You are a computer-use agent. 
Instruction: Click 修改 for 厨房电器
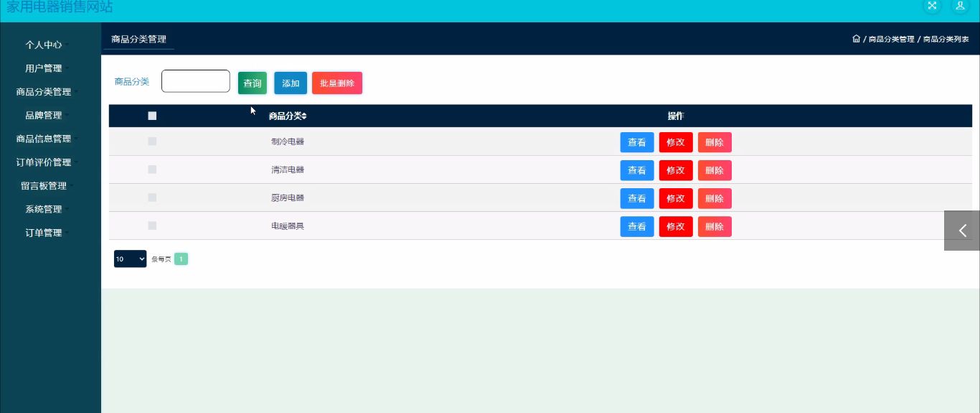pos(676,198)
